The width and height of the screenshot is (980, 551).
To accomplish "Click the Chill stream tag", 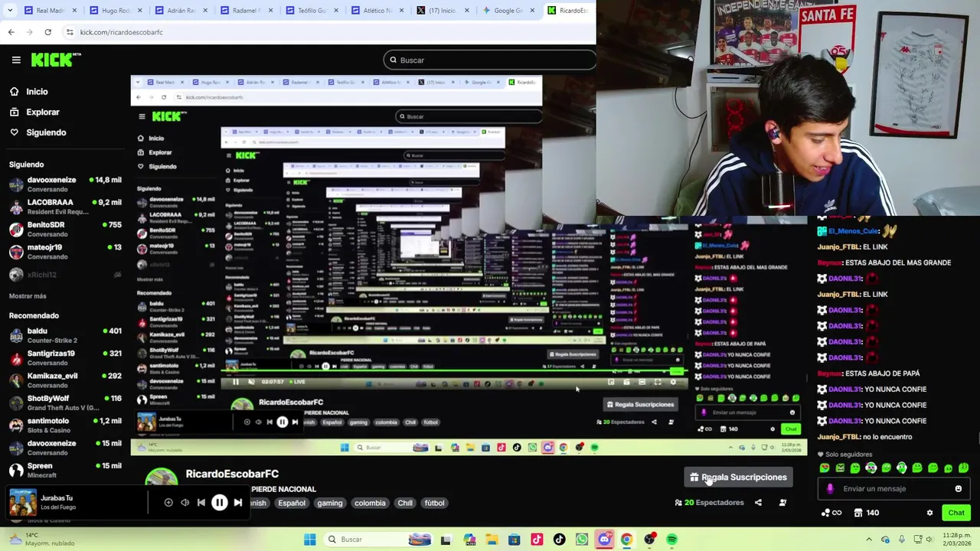I will click(405, 503).
